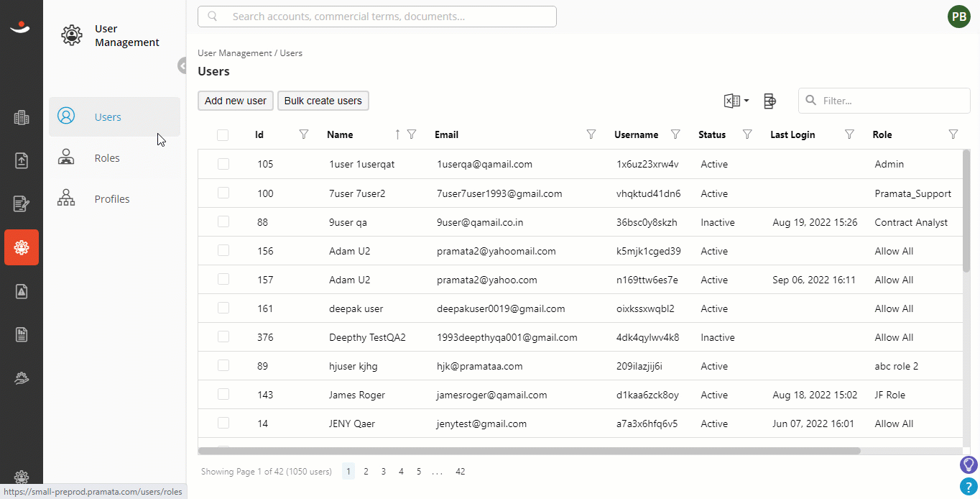Go to page 5 of users
Image resolution: width=980 pixels, height=499 pixels.
pyautogui.click(x=418, y=472)
